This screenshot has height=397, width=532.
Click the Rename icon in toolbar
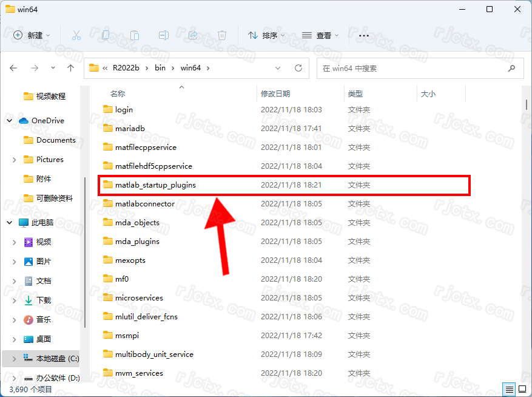[164, 35]
